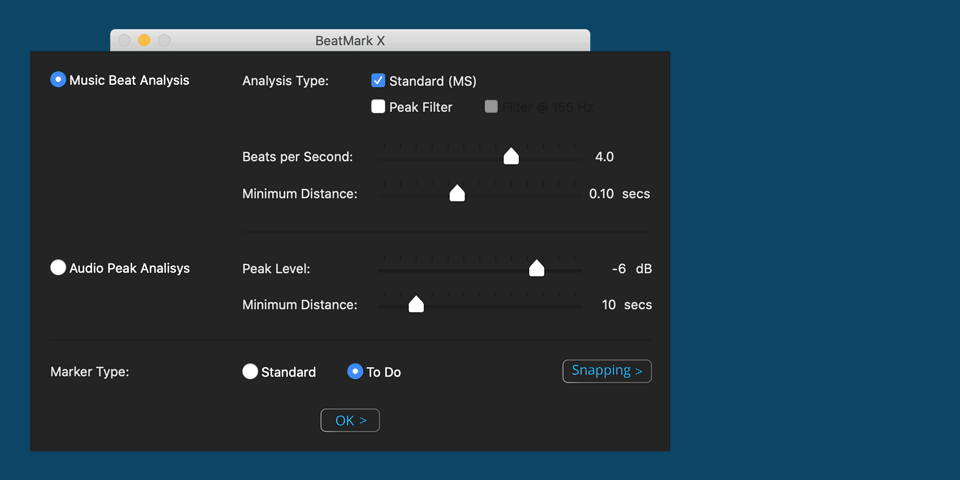960x480 pixels.
Task: Click the 10 secs Minimum Distance slider thumb
Action: click(416, 303)
